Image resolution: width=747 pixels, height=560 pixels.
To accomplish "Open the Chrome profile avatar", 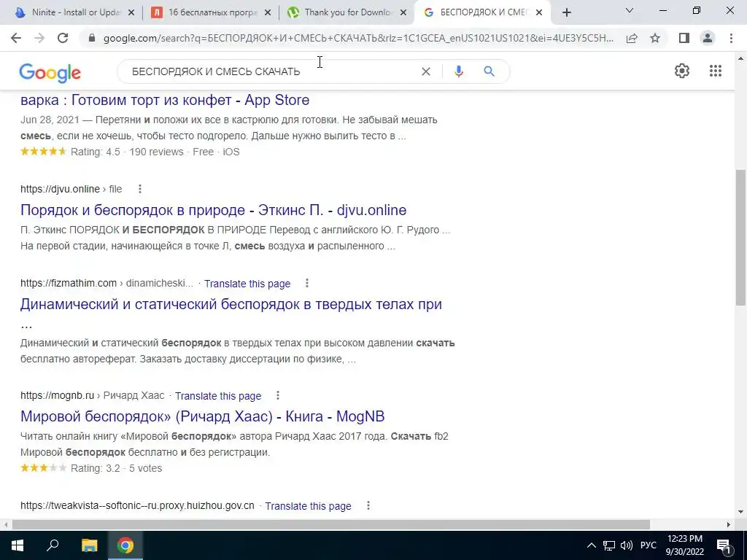I will point(708,38).
